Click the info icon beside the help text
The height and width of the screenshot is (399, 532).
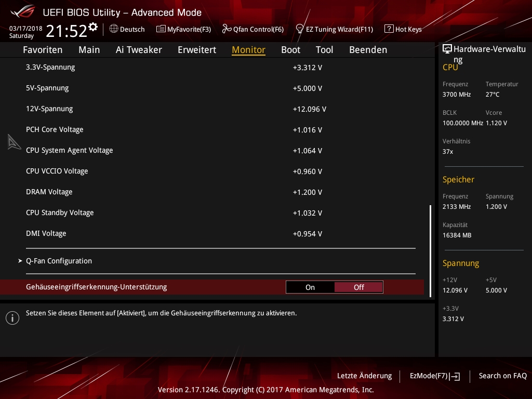[x=12, y=318]
